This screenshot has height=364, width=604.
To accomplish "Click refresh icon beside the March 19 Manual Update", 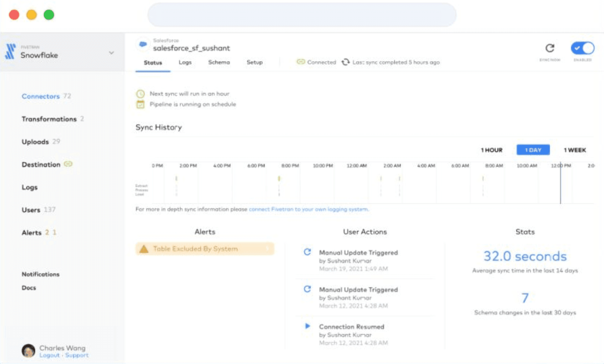I will point(307,252).
